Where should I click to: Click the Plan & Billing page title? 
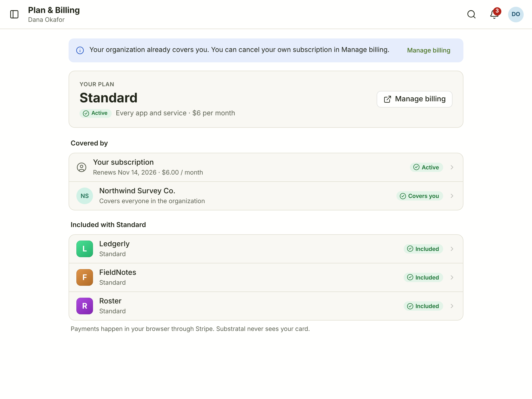[54, 10]
